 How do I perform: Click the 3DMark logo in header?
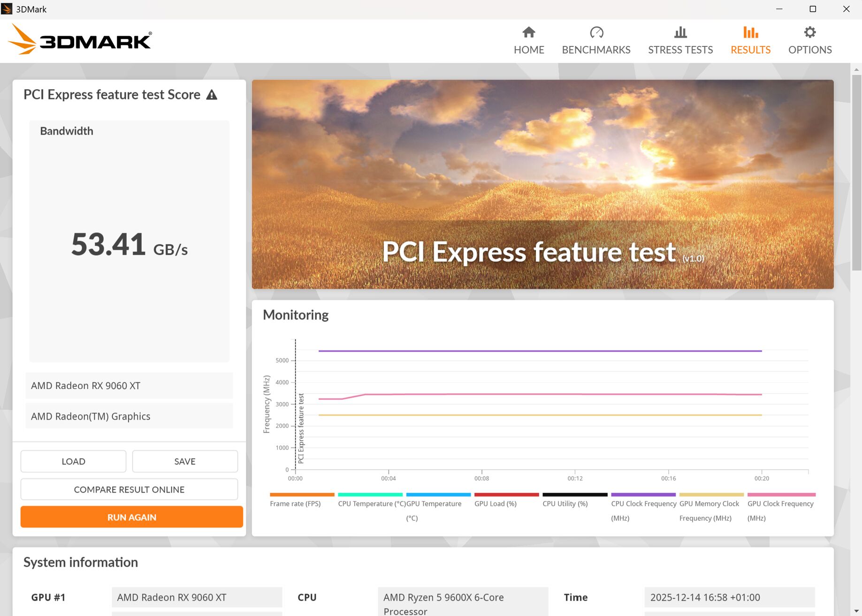point(80,40)
